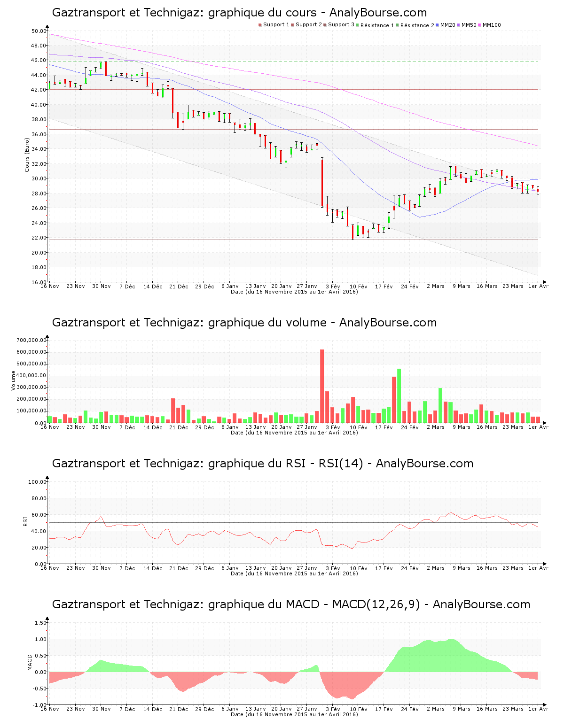Click the 16.00 value on price axis

click(x=39, y=282)
